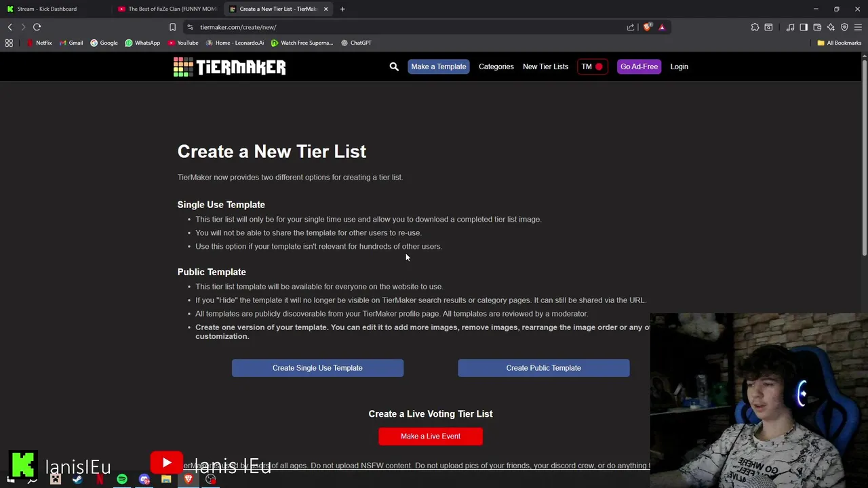
Task: Open Brave VPN shield icon
Action: pyautogui.click(x=844, y=27)
